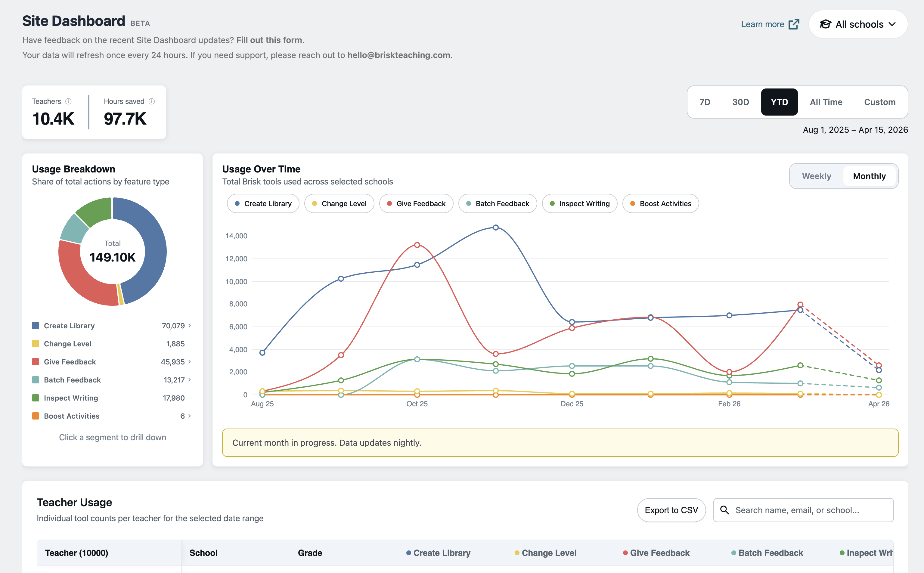924x573 pixels.
Task: Click the graduation cap icon beside All schools
Action: point(826,24)
